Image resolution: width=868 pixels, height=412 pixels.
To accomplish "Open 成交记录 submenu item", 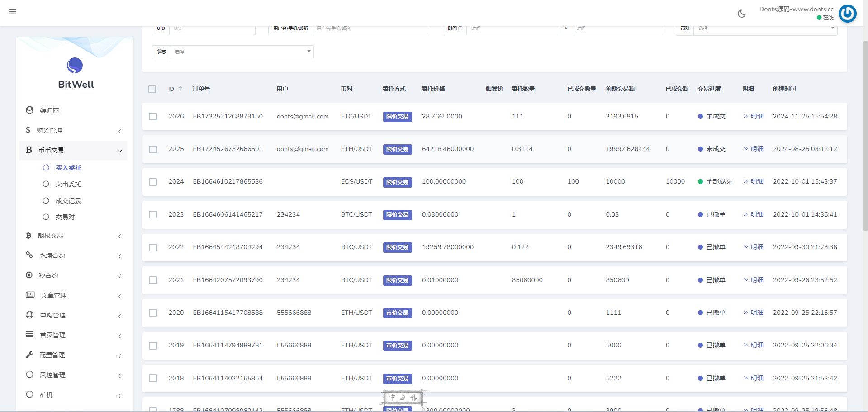I will pos(68,201).
